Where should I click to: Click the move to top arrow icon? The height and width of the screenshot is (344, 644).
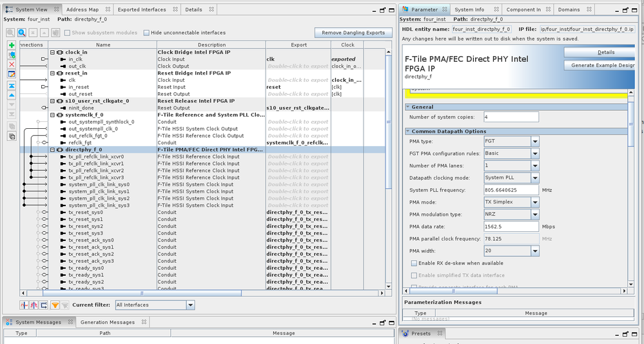[x=12, y=85]
